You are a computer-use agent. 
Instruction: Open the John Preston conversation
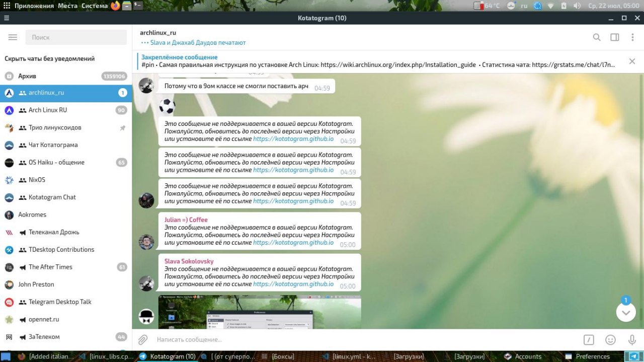click(66, 284)
